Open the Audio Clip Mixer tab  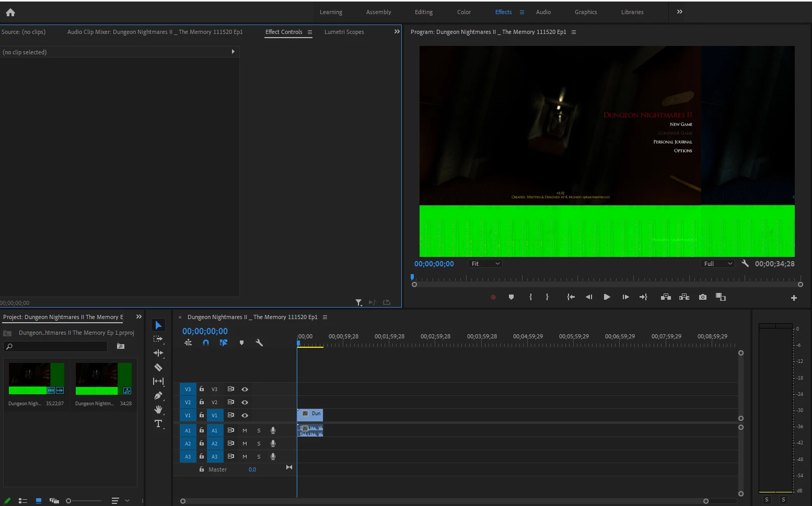[x=155, y=32]
